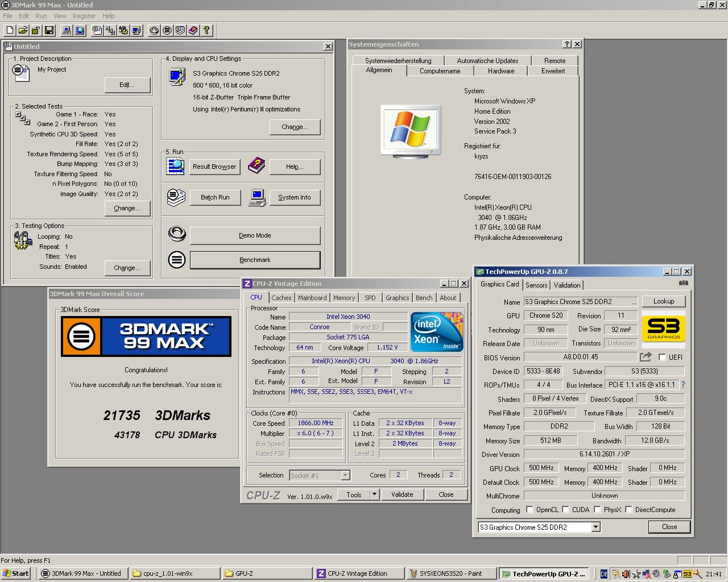Click the S3 tray icon in system tray
The height and width of the screenshot is (582, 728).
pyautogui.click(x=687, y=574)
